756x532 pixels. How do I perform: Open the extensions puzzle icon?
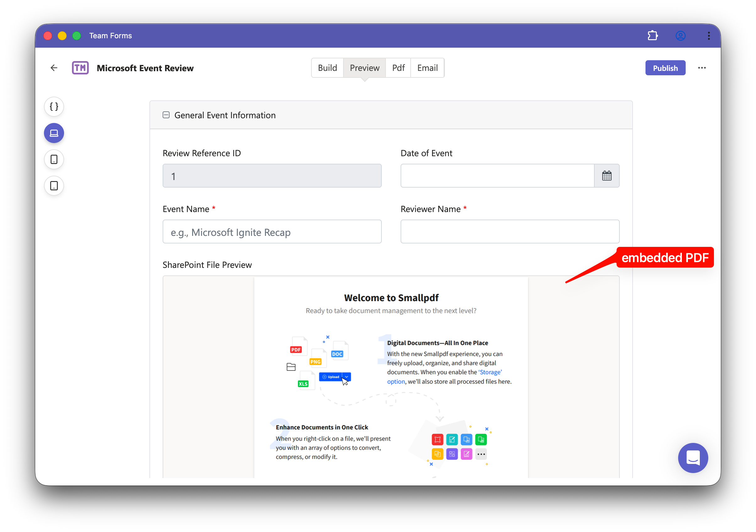coord(652,35)
